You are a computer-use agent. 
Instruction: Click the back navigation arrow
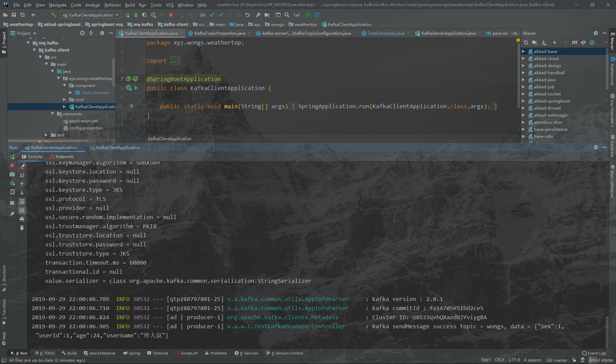click(x=33, y=15)
